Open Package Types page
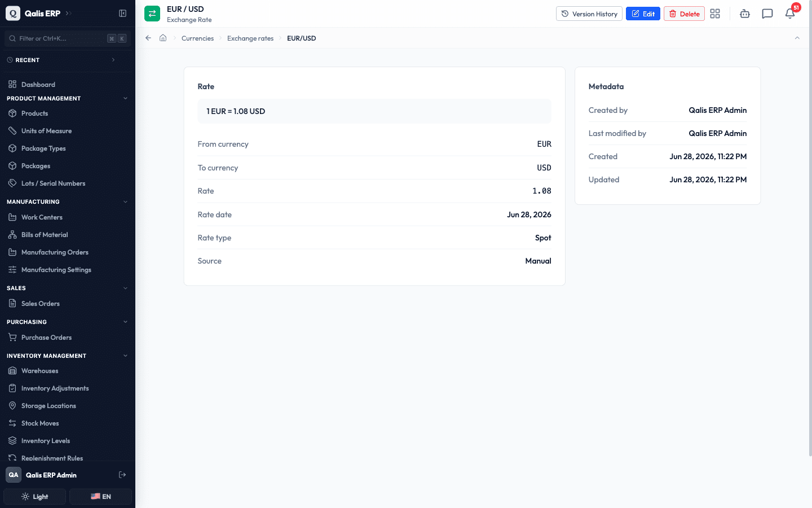This screenshot has width=812, height=508. click(68, 148)
